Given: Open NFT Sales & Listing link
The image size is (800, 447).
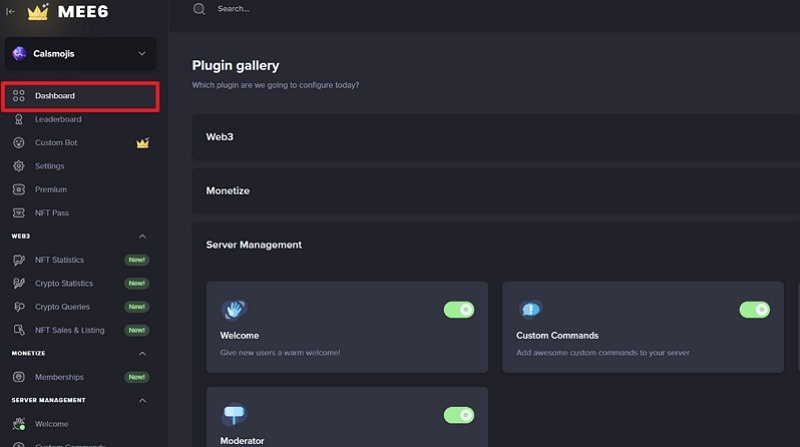Looking at the screenshot, I should point(69,330).
